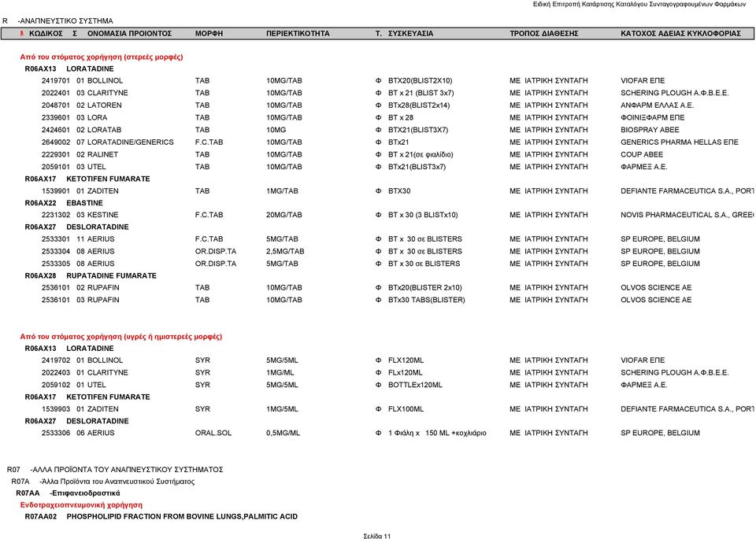
Task: Click the R07 ΑΛΛΑ ΠΡΟΪΟΝΤΑ section heading
Action: (x=115, y=470)
